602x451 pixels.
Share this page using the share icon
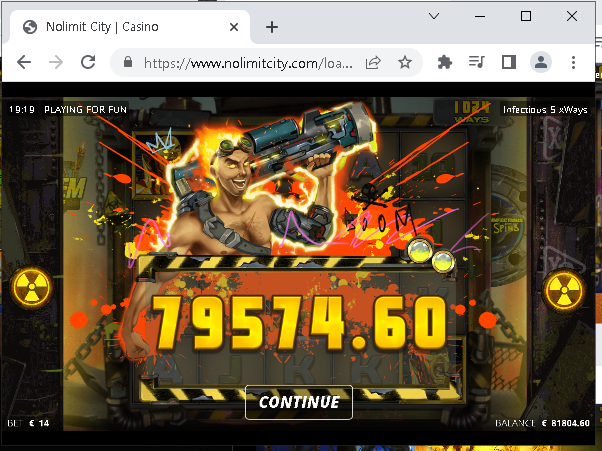click(x=373, y=62)
